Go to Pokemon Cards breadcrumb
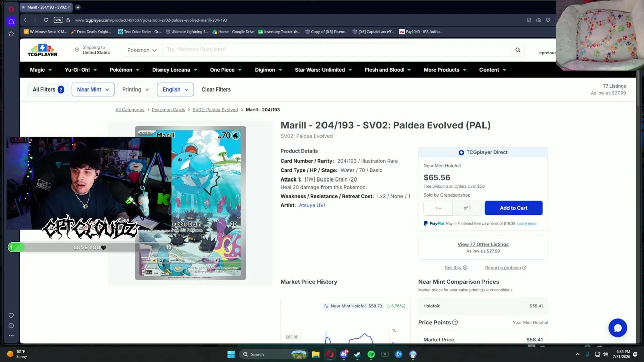 [169, 110]
